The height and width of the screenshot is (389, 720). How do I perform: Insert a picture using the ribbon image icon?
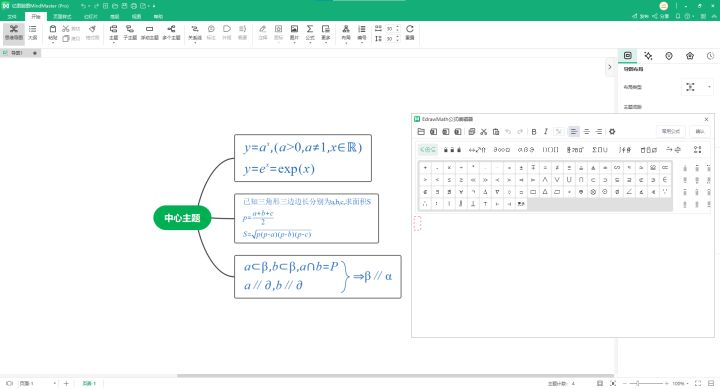coord(294,33)
